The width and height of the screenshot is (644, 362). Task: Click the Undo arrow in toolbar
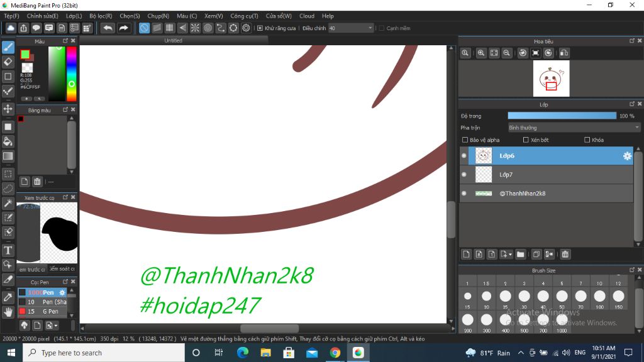108,28
